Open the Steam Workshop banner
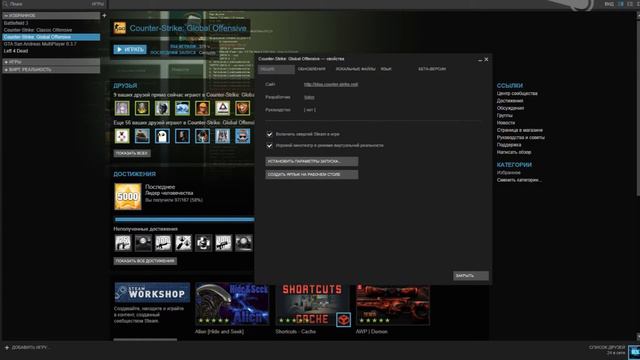 [152, 293]
